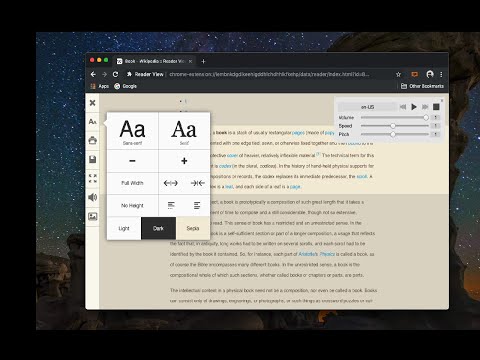
Task: Click the Pitch value box
Action: [435, 134]
